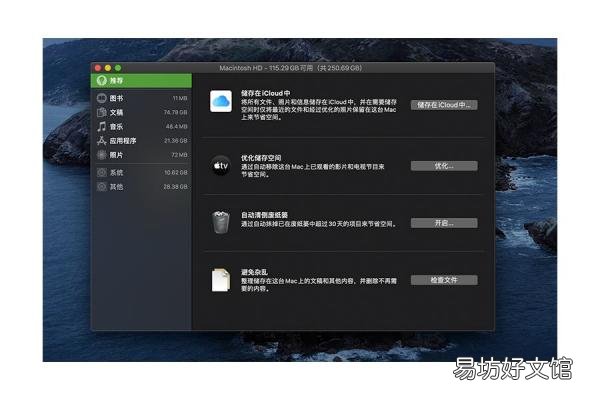This screenshot has width=600, height=400.
Task: Click the Macintosh HD window title
Action: pyautogui.click(x=291, y=68)
